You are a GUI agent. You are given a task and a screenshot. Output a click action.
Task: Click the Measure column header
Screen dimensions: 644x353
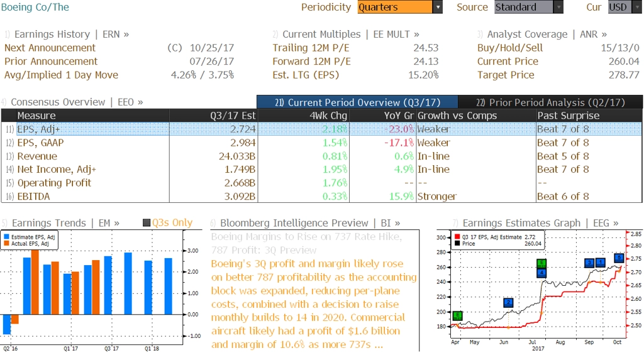point(92,116)
